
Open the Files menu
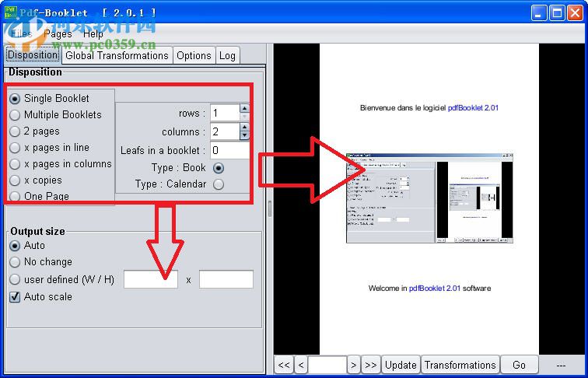[x=21, y=33]
